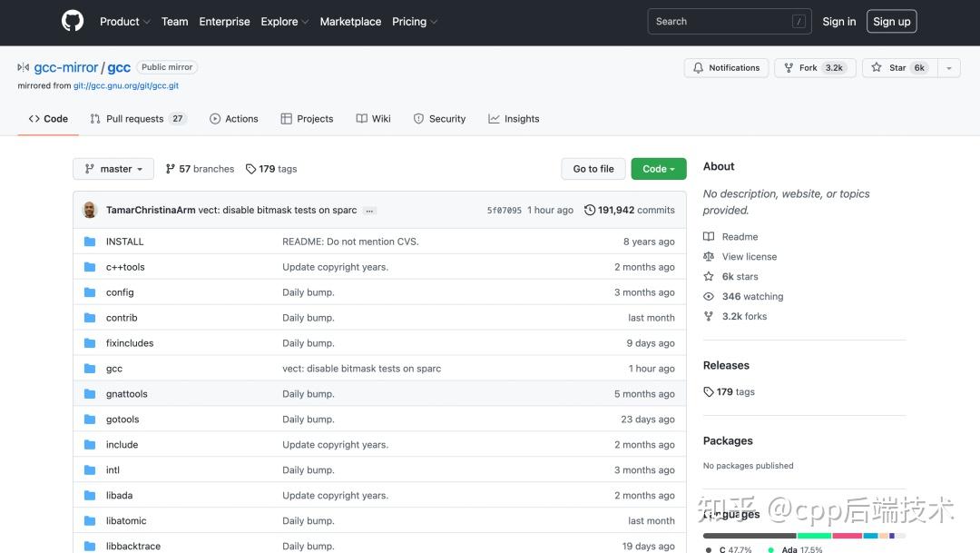Click the Notifications bell button

coord(726,68)
